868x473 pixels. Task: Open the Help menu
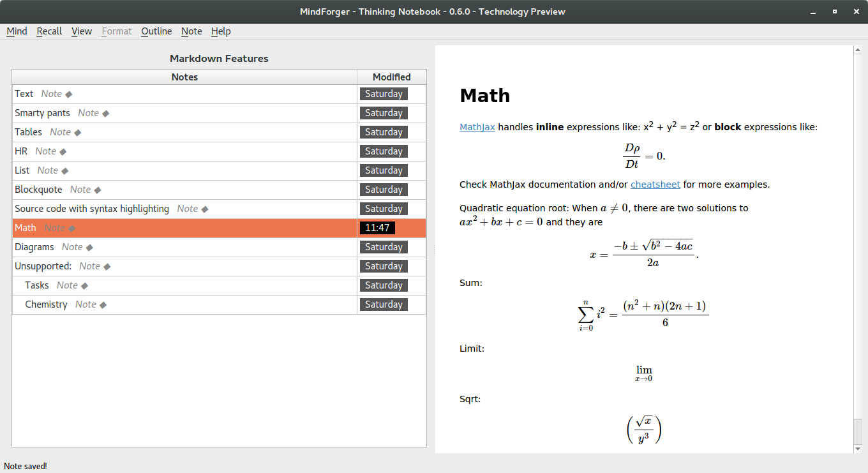pos(221,31)
